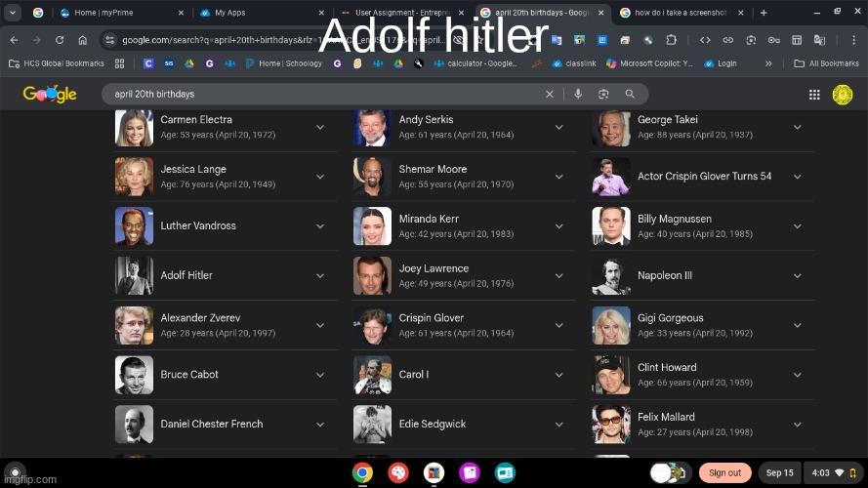Click the code brackets extension icon
Image resolution: width=868 pixels, height=488 pixels.
[x=705, y=40]
